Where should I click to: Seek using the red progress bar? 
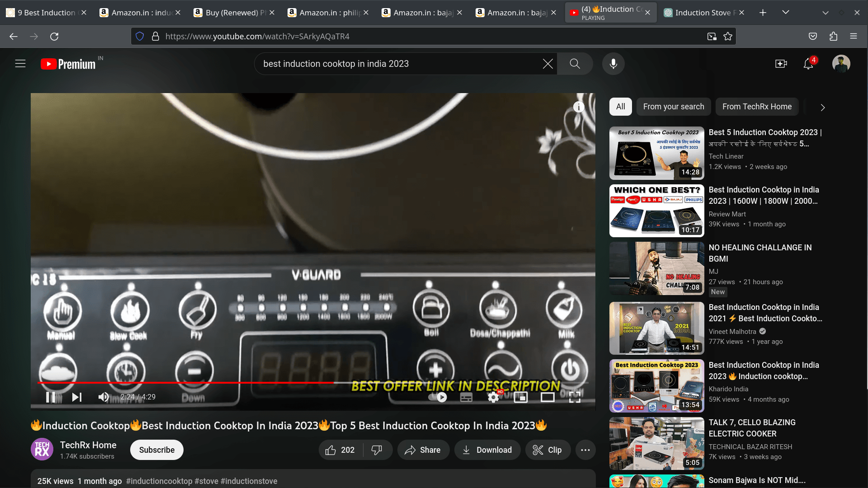tap(313, 383)
